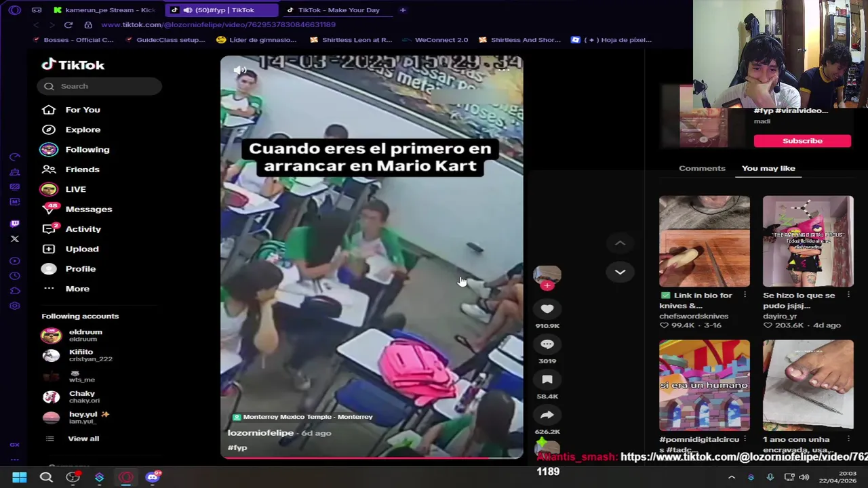Click the TikTok logo
Screen dimensions: 868x488
(x=73, y=65)
